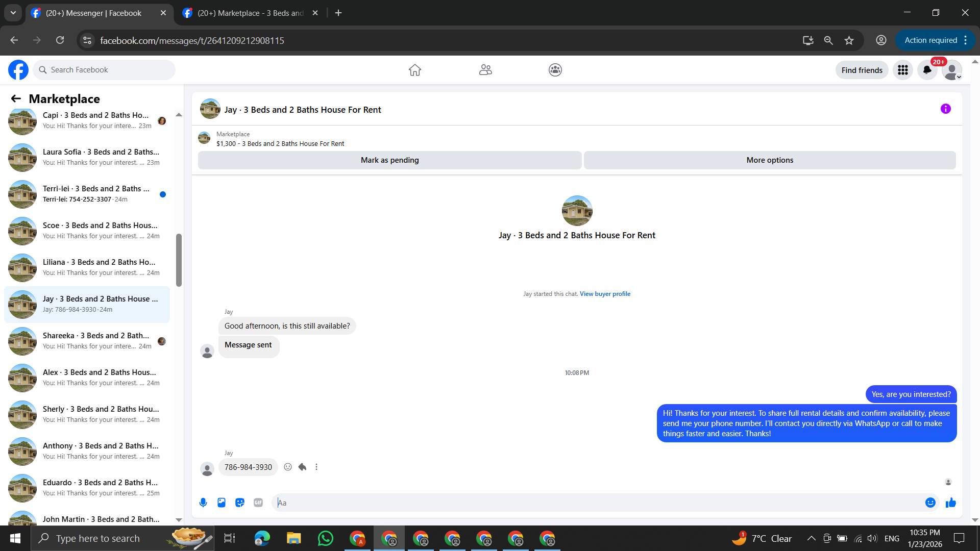Open emoji picker in message box
Viewport: 980px width, 551px height.
coord(930,503)
